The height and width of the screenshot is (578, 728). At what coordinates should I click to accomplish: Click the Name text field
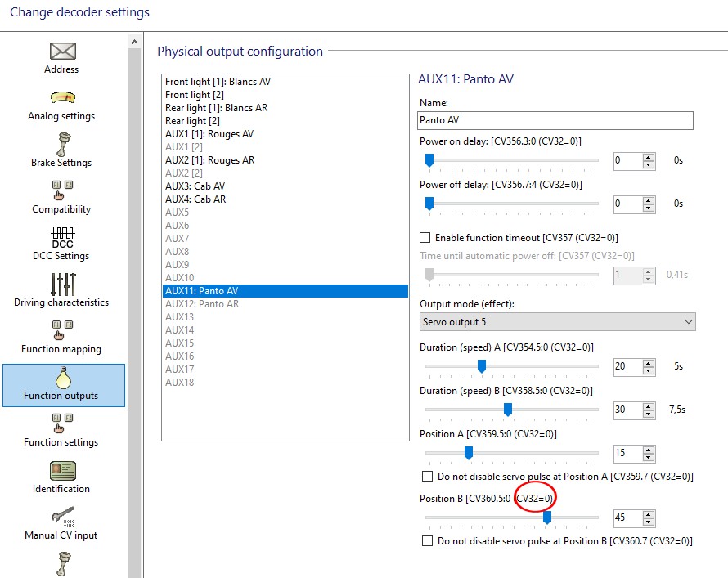pyautogui.click(x=555, y=120)
